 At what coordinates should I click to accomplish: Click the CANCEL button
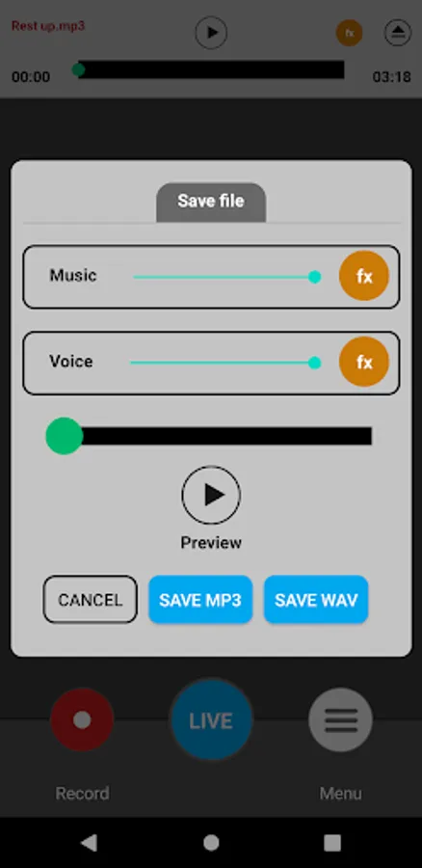tap(91, 600)
